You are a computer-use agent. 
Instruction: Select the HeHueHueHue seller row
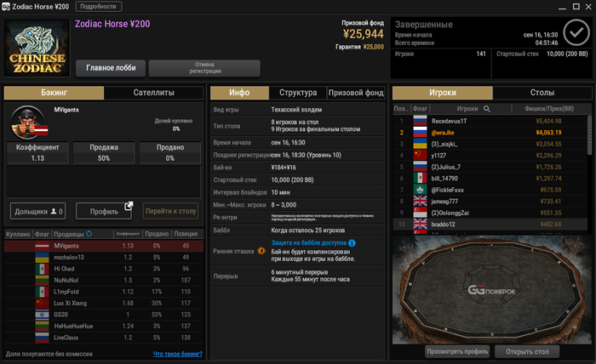tap(104, 326)
